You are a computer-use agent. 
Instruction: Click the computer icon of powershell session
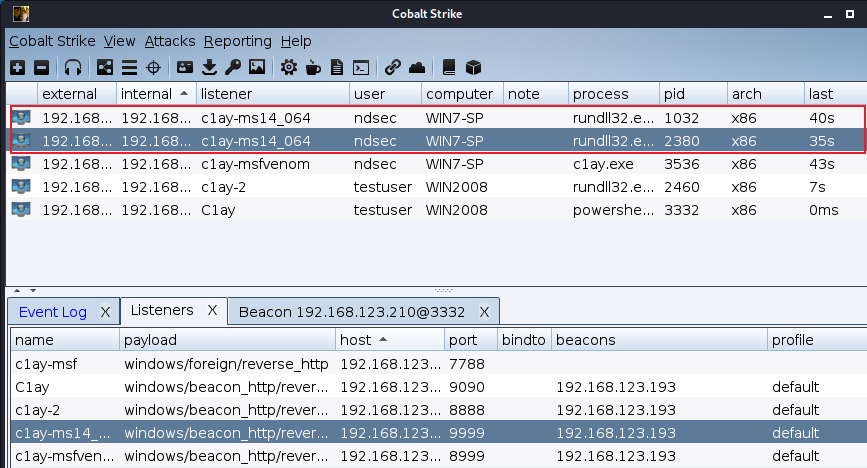22,210
